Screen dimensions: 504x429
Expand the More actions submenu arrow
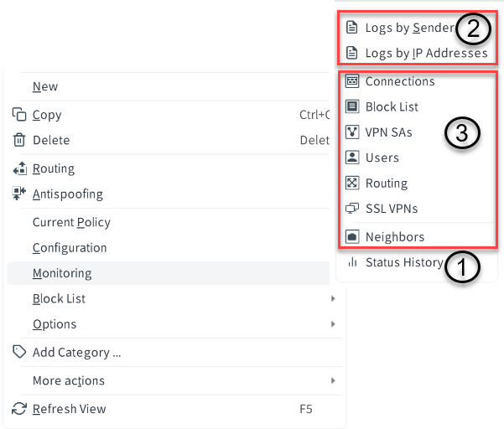point(333,380)
